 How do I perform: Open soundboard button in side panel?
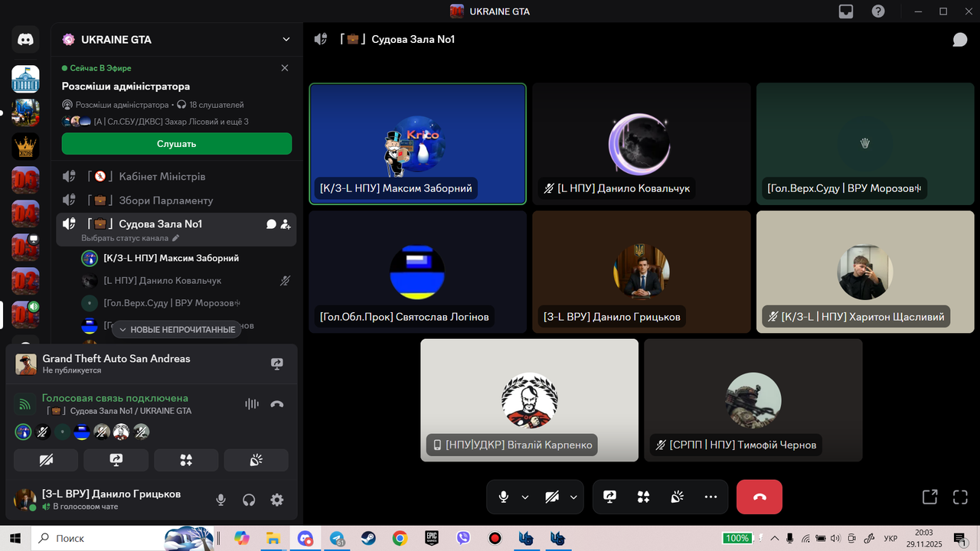pyautogui.click(x=256, y=460)
